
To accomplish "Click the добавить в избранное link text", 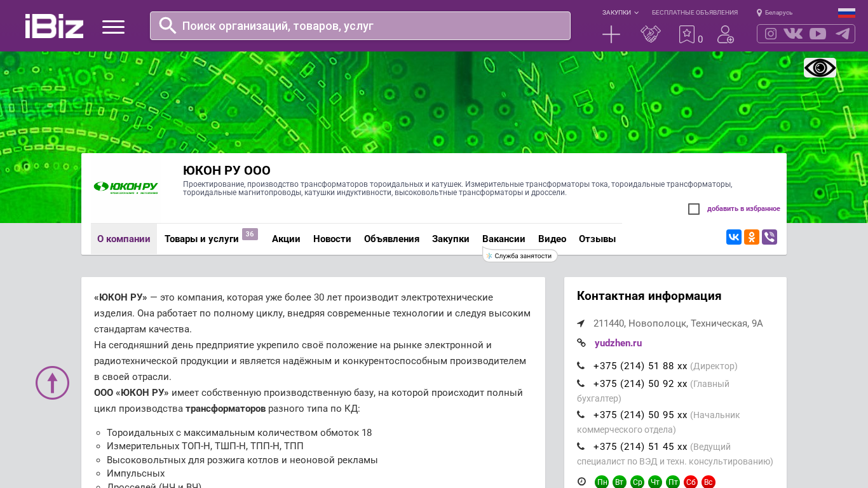I will 743,208.
